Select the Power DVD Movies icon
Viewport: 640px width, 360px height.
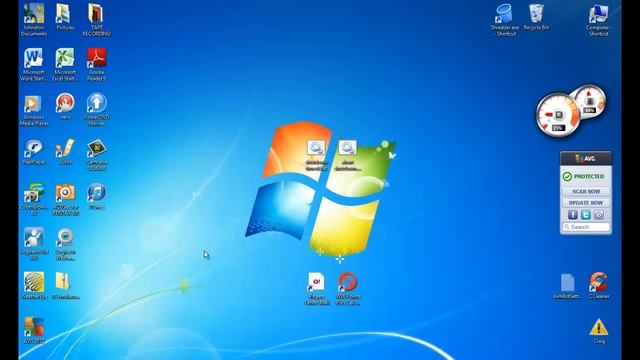click(97, 110)
